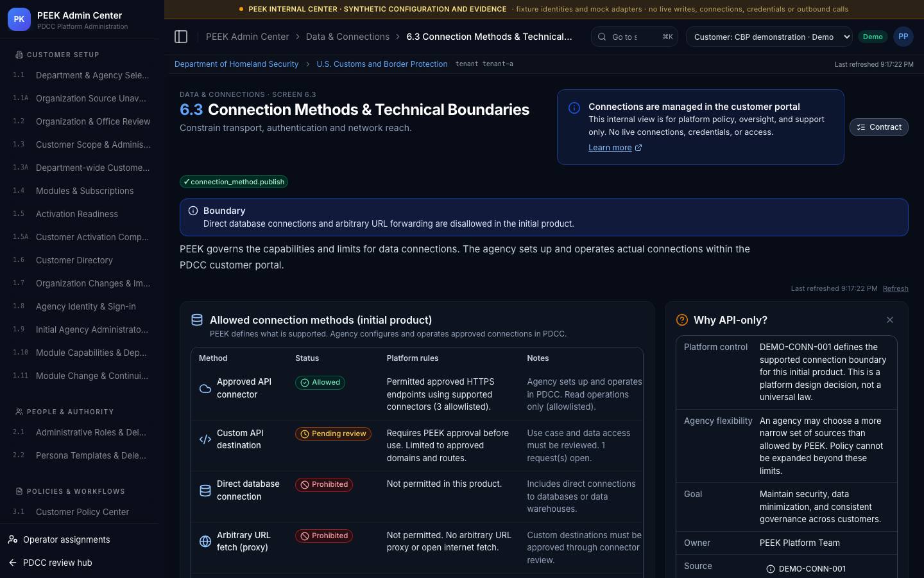Toggle the sidebar panel icon
Viewport: 924px width, 578px height.
(x=181, y=37)
